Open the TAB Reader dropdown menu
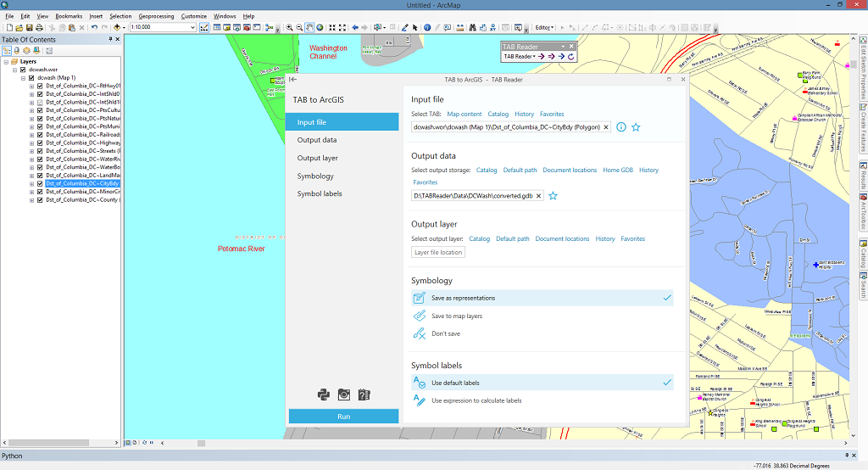 (x=520, y=57)
